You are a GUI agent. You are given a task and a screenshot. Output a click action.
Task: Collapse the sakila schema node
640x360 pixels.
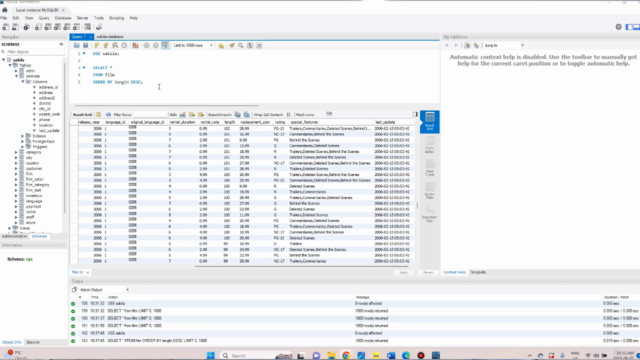(x=4, y=60)
